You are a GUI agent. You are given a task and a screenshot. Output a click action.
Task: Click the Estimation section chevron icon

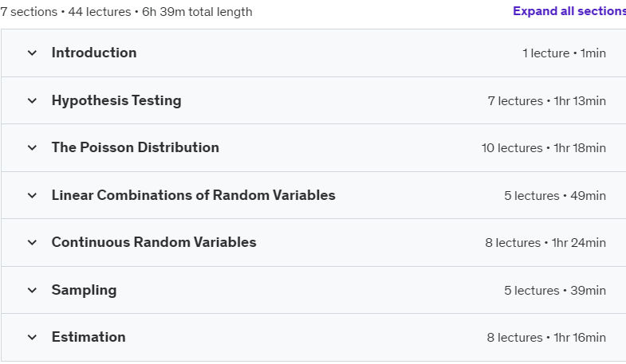(x=32, y=338)
